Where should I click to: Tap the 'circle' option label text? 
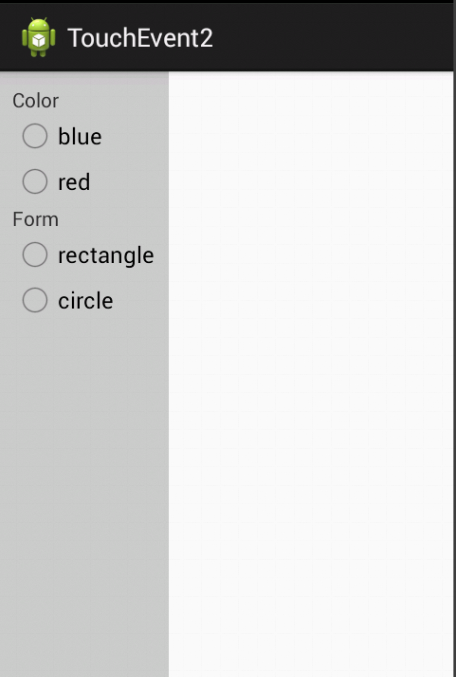click(x=86, y=301)
